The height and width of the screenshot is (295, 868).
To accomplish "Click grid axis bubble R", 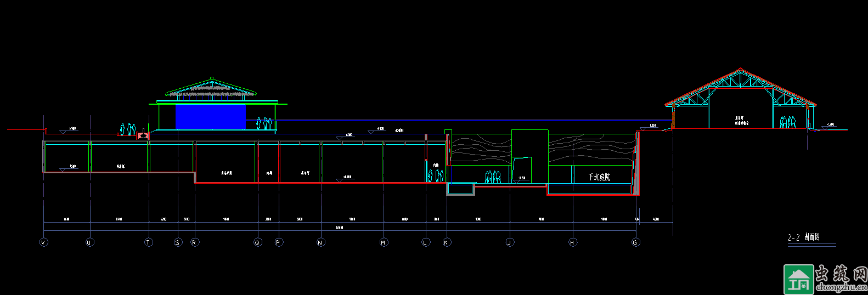I will 195,242.
